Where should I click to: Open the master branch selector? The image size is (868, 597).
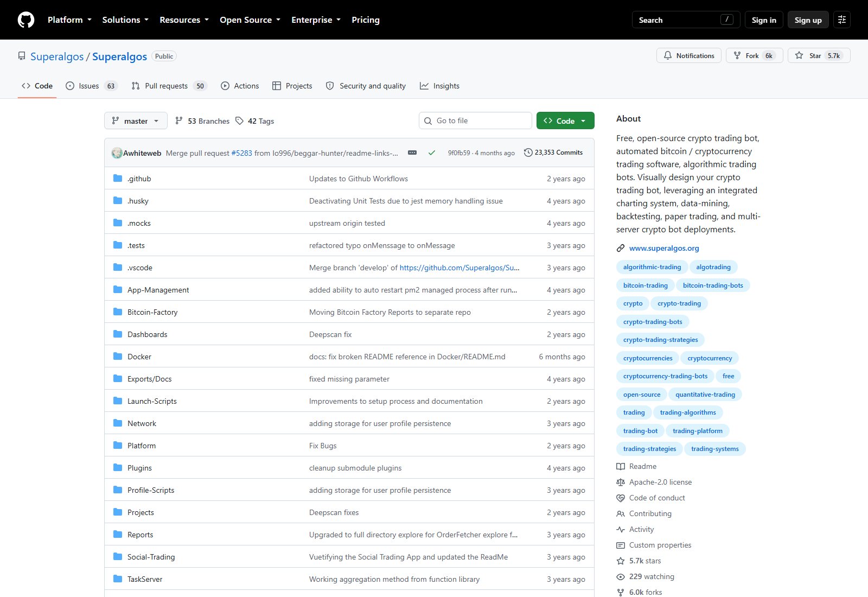(x=136, y=121)
